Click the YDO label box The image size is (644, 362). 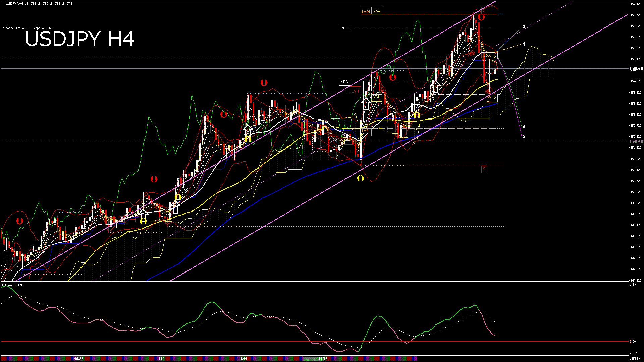tap(344, 28)
